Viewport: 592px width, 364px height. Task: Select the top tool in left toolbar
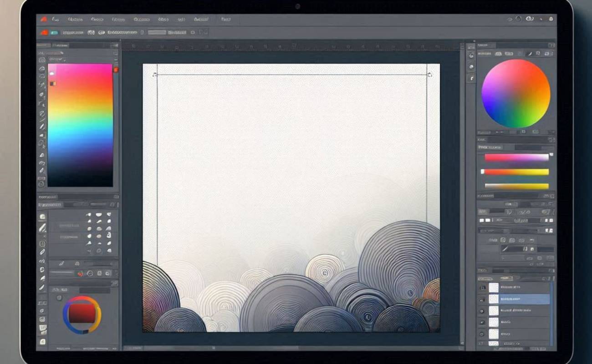pos(42,60)
